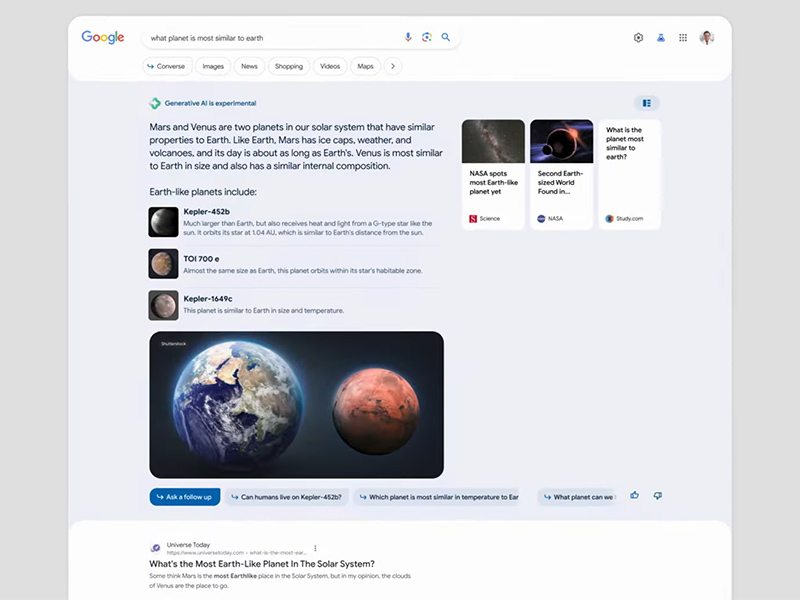Click 'Generative AI is experimental' label
The image size is (800, 600).
(210, 103)
